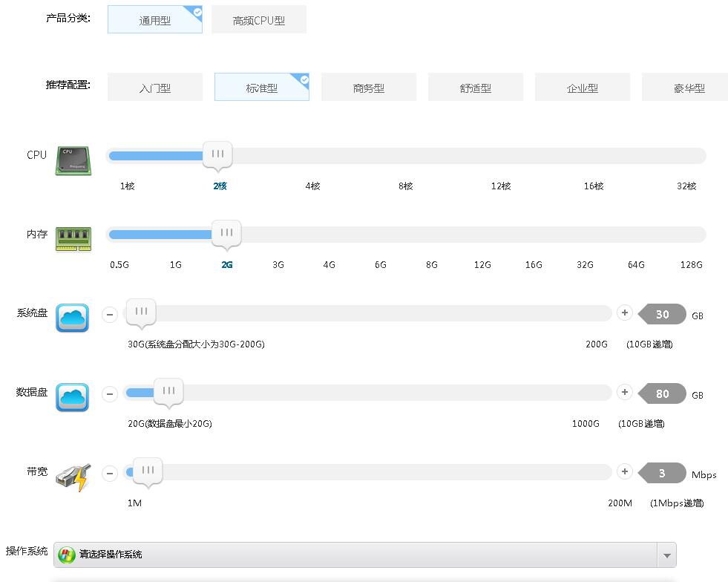
Task: Increase bandwidth with plus button
Action: pos(625,471)
